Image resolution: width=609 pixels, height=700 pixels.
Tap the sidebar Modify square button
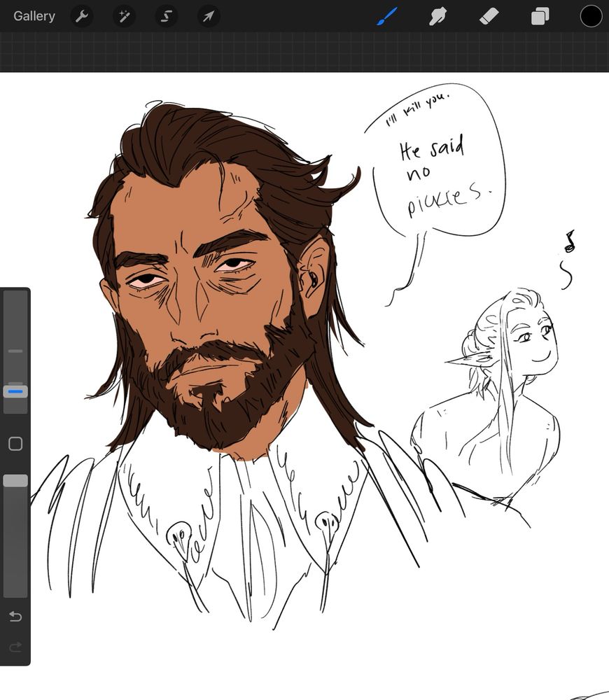15,443
